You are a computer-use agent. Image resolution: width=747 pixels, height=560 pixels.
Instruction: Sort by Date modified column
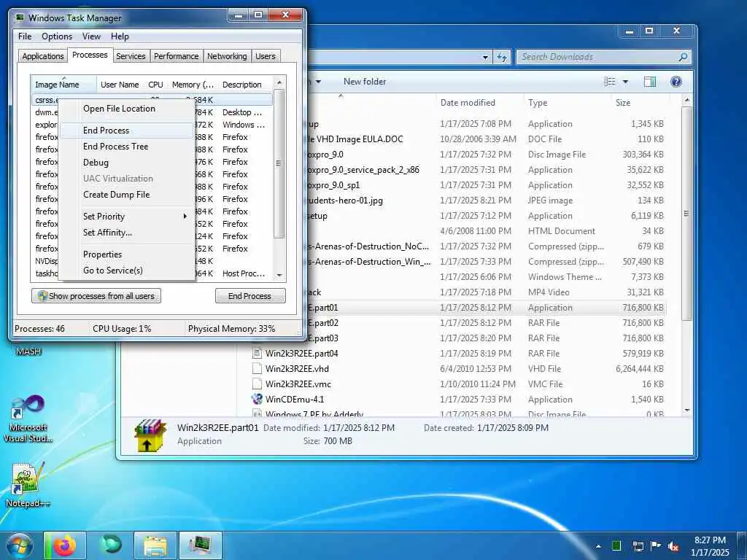click(480, 102)
